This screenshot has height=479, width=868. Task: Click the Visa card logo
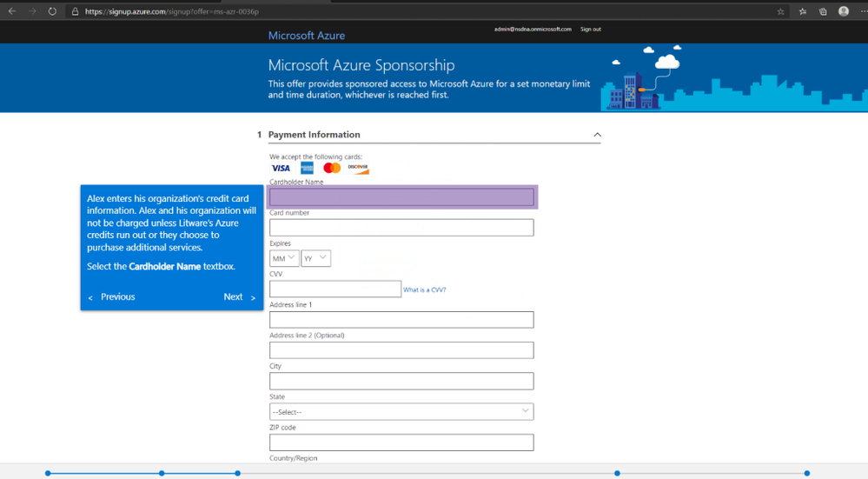pos(281,168)
